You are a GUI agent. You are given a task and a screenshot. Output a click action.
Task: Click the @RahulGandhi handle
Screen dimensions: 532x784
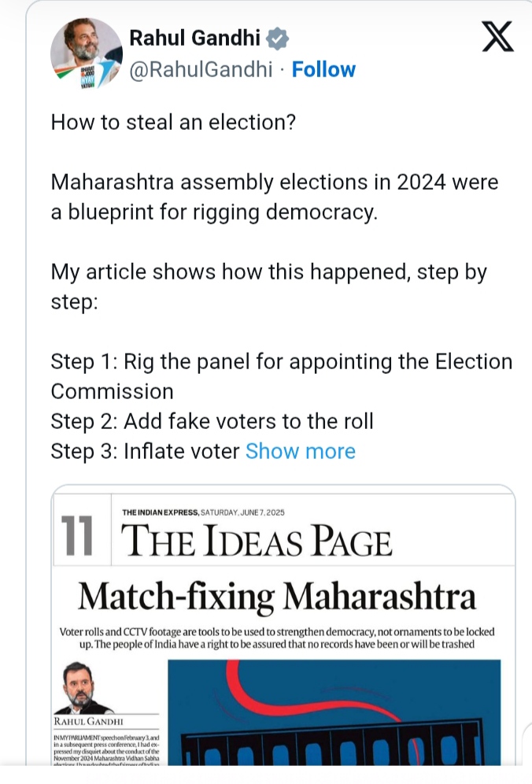(x=201, y=69)
